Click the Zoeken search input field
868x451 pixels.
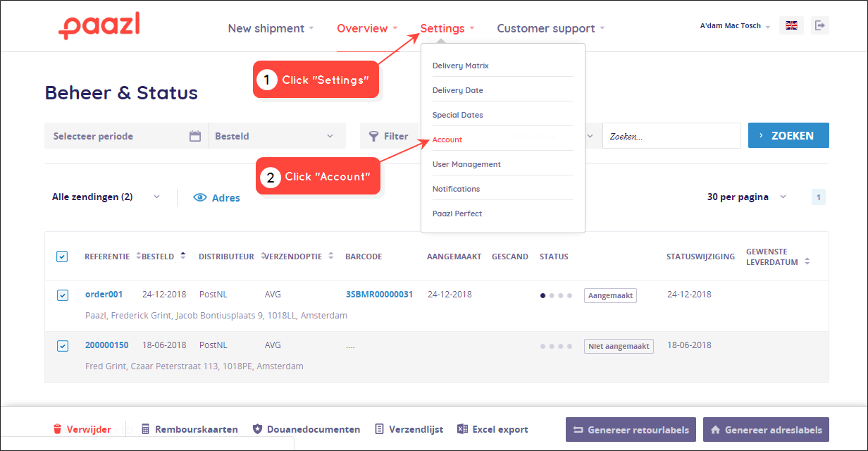pos(671,136)
